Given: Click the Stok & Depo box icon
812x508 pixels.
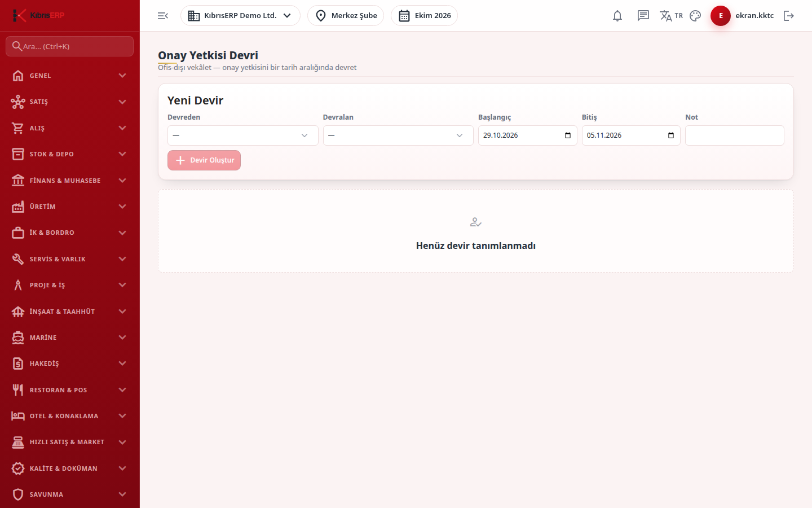Looking at the screenshot, I should pyautogui.click(x=18, y=154).
